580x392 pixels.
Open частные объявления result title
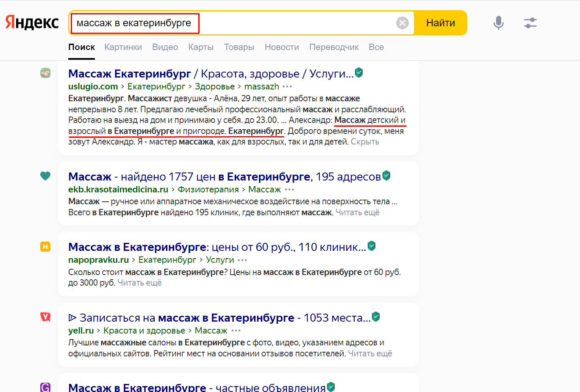click(197, 387)
